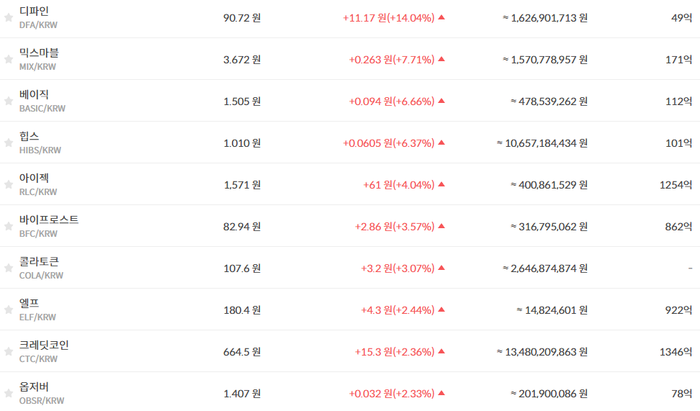Click the 옵저버 change +0.032 원(+2.33%)
The height and width of the screenshot is (411, 700).
[392, 394]
